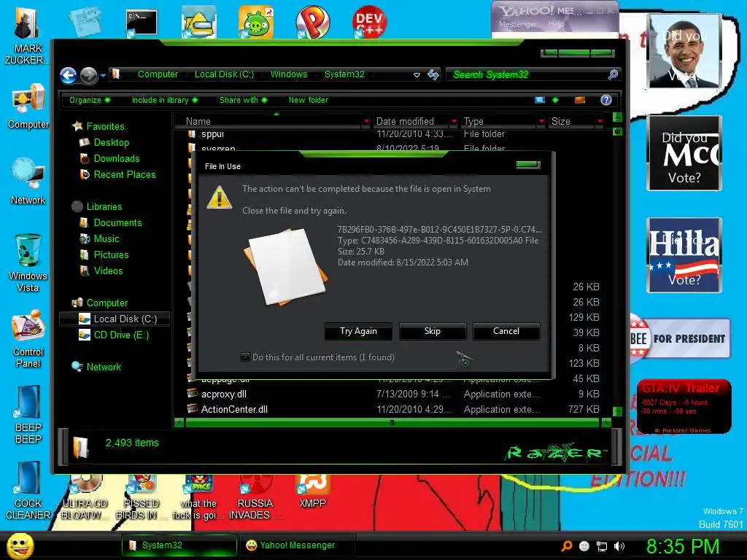The width and height of the screenshot is (747, 560).
Task: Open the COCK CLEANER desktop icon
Action: pyautogui.click(x=28, y=491)
